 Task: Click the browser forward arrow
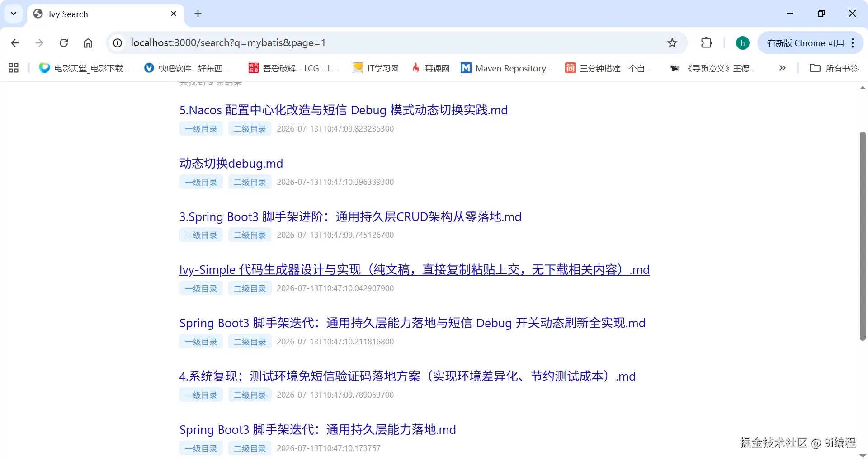click(x=39, y=43)
